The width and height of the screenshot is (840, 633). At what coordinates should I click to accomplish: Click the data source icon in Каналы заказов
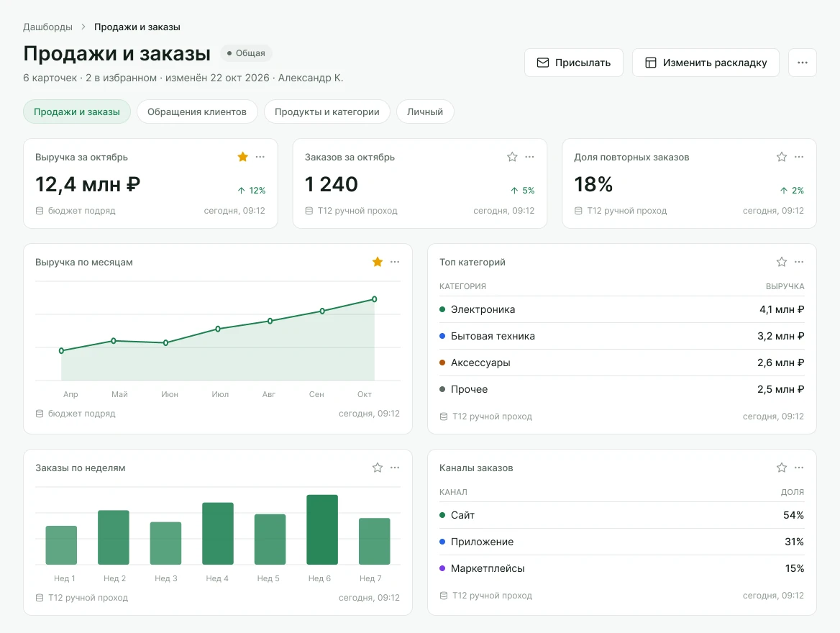click(444, 596)
